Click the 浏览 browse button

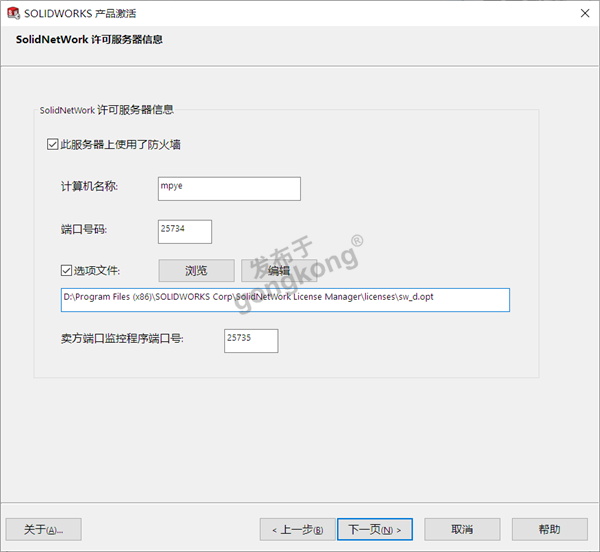tap(196, 270)
